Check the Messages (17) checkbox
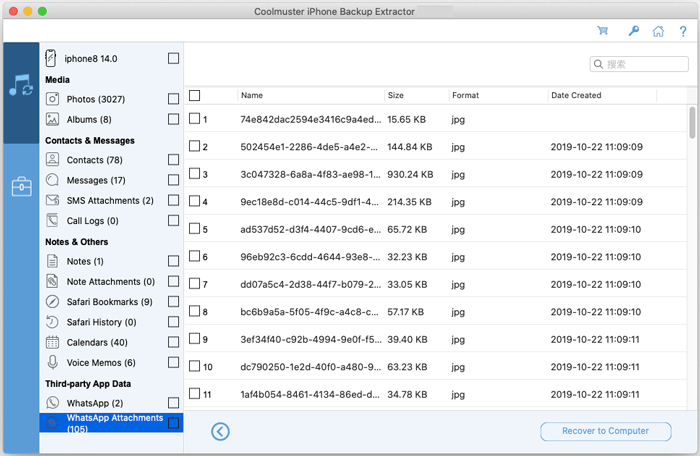Image resolution: width=700 pixels, height=456 pixels. click(x=174, y=180)
